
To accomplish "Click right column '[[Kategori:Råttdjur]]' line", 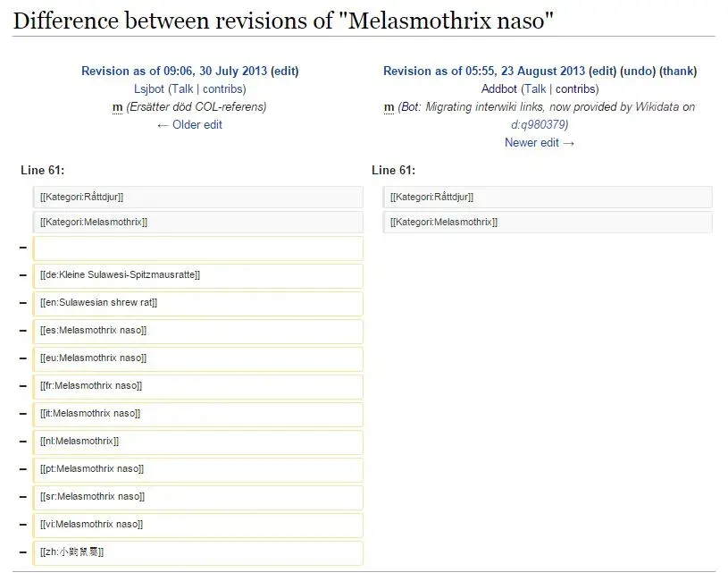I will click(548, 197).
